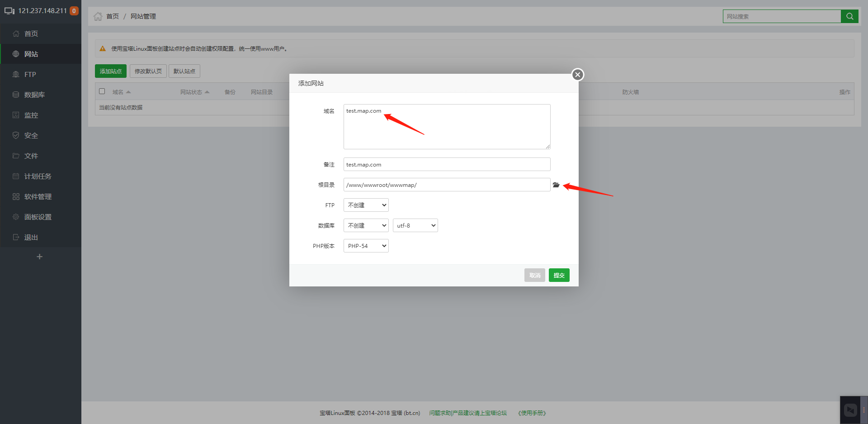Click the 操作 column header
The height and width of the screenshot is (424, 868).
(x=845, y=92)
